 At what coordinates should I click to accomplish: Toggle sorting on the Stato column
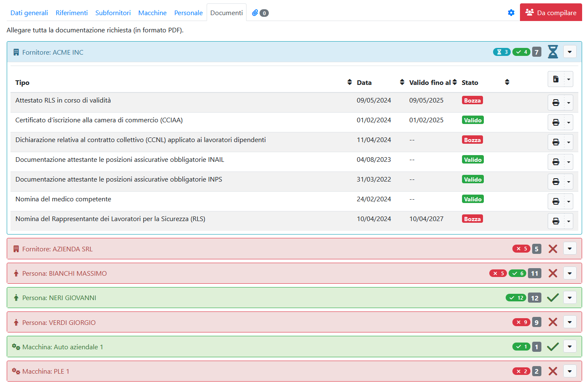coord(507,82)
